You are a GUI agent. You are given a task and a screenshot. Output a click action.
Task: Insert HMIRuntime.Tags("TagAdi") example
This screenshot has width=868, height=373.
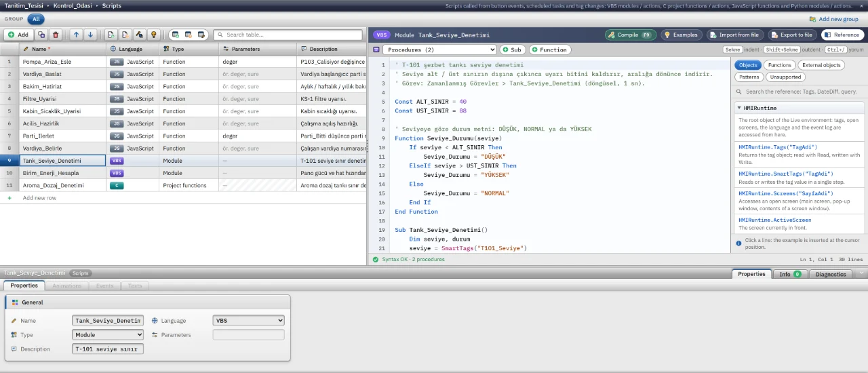point(800,155)
